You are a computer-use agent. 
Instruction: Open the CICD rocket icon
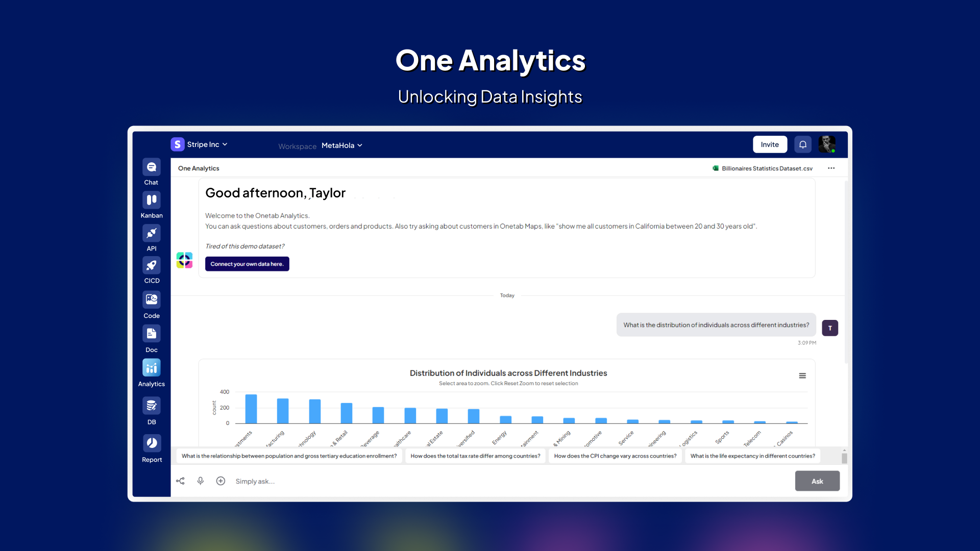click(151, 265)
